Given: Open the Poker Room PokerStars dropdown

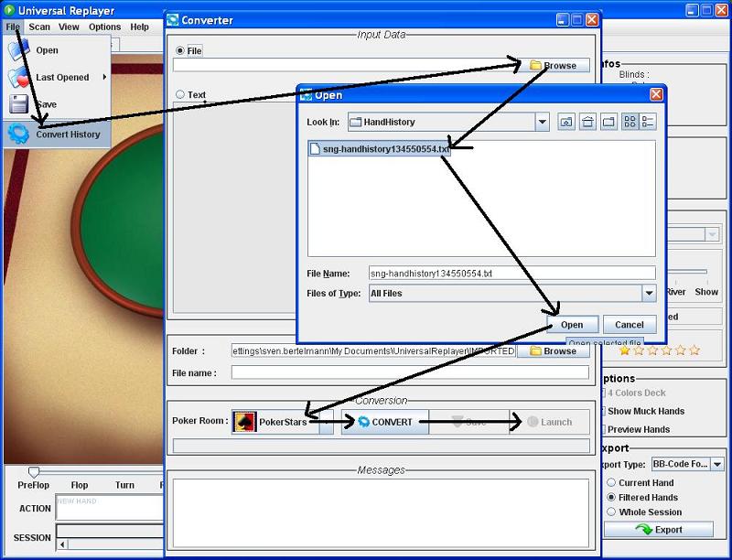Looking at the screenshot, I should [x=327, y=422].
